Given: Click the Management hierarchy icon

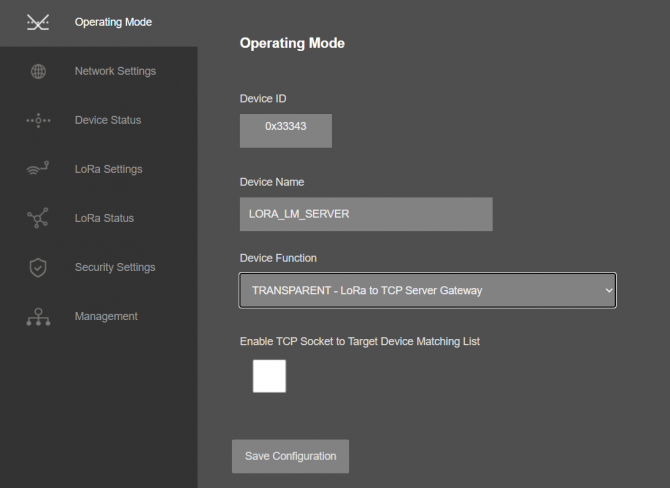Looking at the screenshot, I should pyautogui.click(x=38, y=317).
